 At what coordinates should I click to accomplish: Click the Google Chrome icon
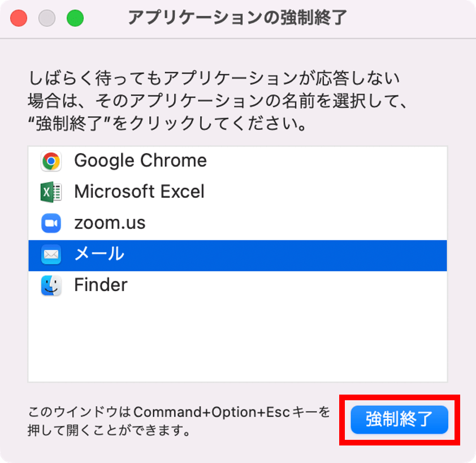point(51,162)
